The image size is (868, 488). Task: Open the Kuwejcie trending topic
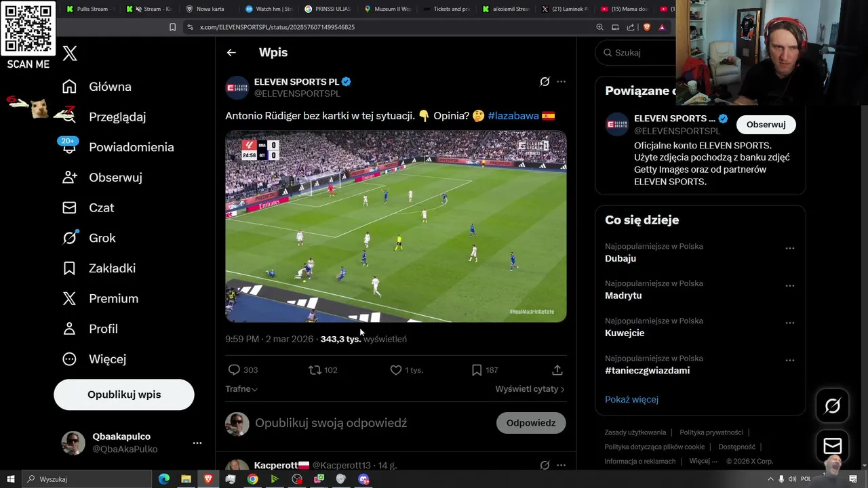point(625,333)
